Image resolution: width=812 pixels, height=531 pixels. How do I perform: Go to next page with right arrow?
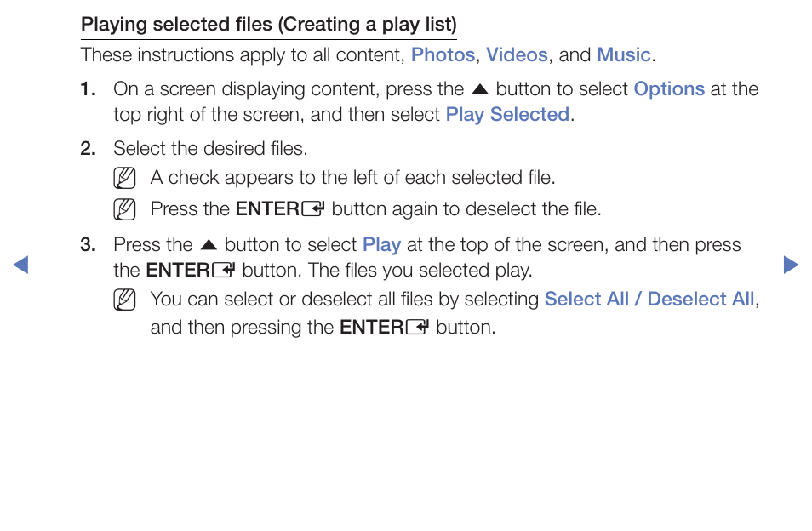pos(791,265)
